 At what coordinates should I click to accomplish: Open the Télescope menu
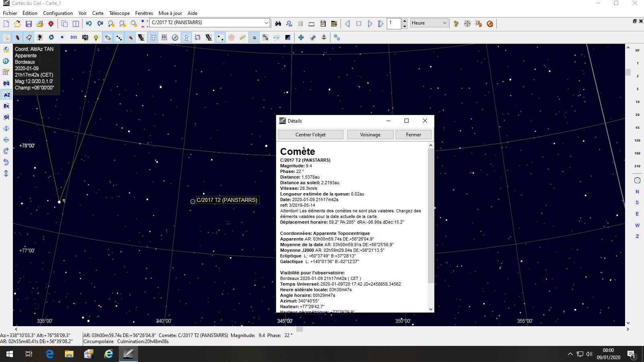pyautogui.click(x=119, y=13)
